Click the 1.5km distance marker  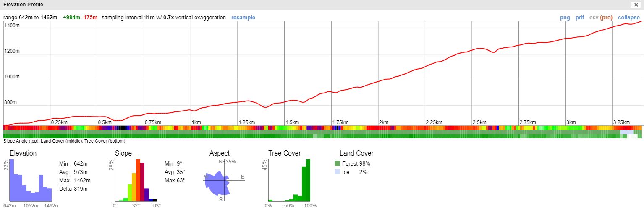[x=292, y=122]
